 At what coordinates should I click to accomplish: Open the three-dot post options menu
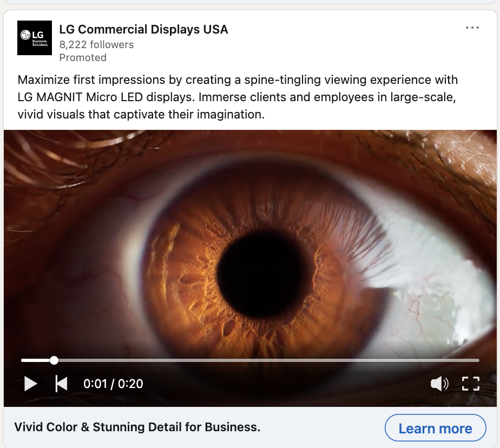click(472, 28)
